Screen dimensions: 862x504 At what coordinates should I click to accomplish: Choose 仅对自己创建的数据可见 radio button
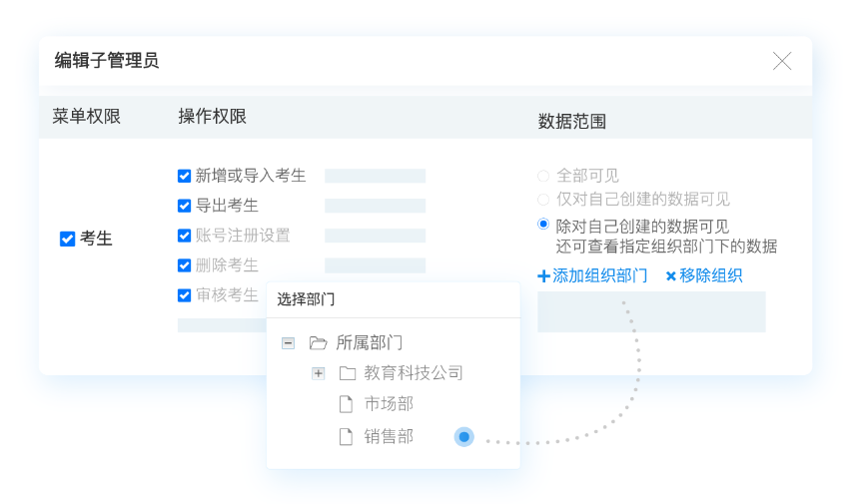(543, 199)
